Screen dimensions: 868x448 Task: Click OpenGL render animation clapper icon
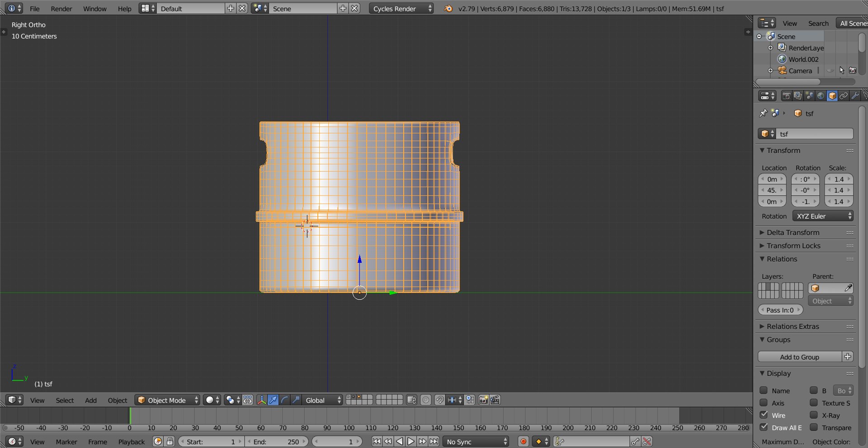[495, 400]
